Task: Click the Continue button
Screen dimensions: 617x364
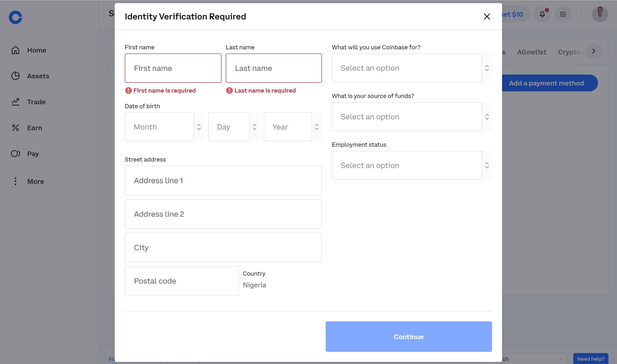Action: pos(409,337)
